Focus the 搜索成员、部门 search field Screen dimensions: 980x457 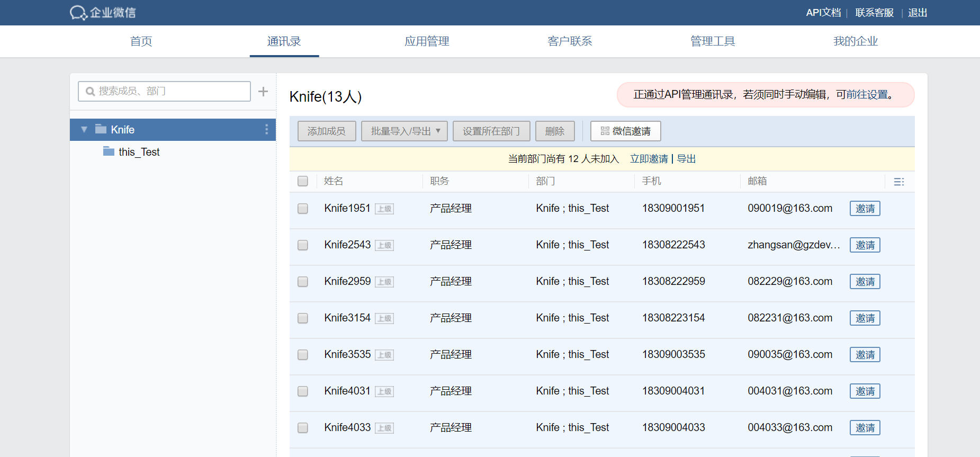point(165,92)
